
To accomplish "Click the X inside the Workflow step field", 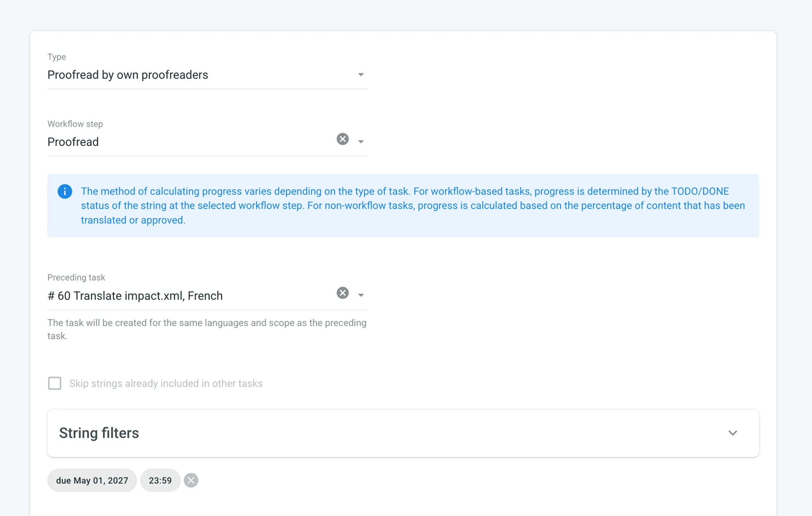I will tap(342, 139).
